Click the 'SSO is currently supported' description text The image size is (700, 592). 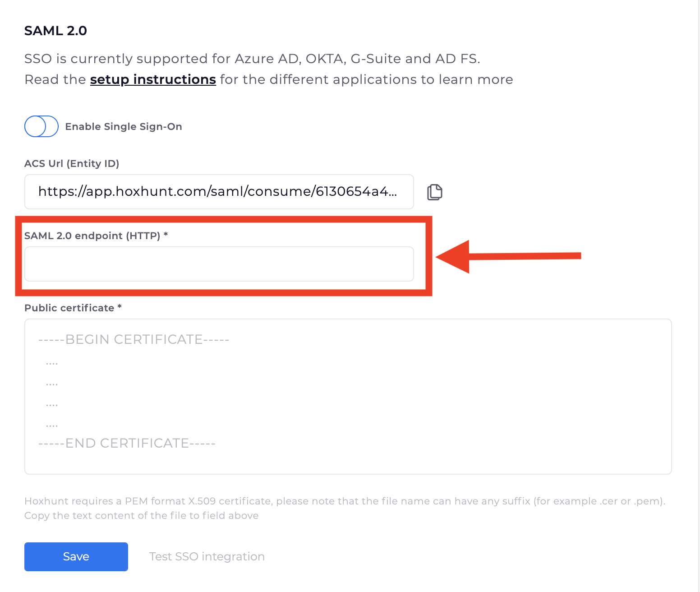[x=252, y=59]
